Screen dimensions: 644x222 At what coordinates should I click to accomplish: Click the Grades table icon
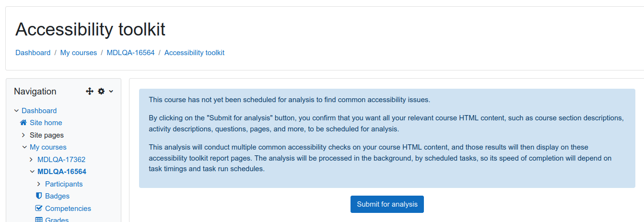coord(39,220)
